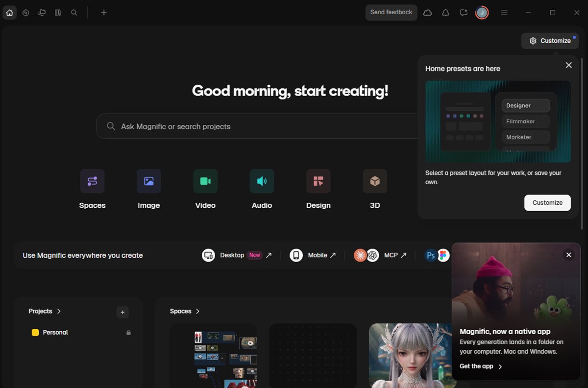Open the Spaces tool icon

point(92,181)
